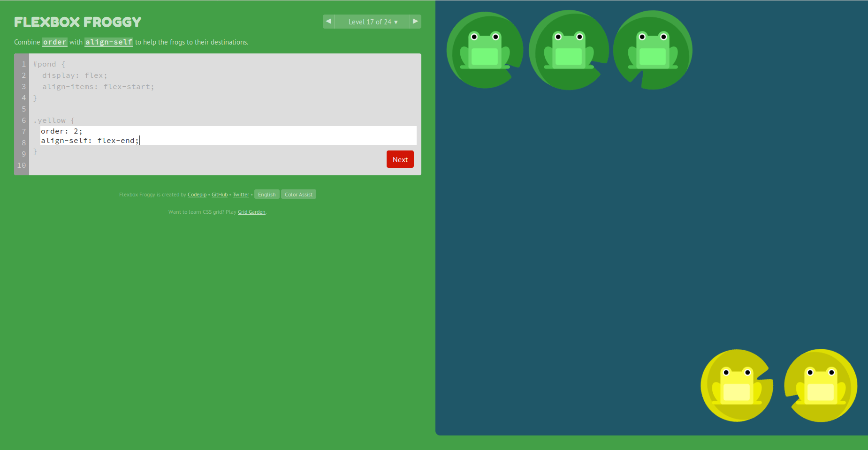This screenshot has height=450, width=868.
Task: Open the Codepip link
Action: click(x=197, y=195)
